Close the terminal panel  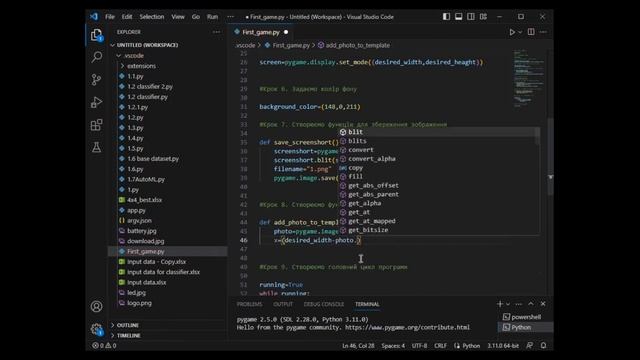tap(543, 304)
